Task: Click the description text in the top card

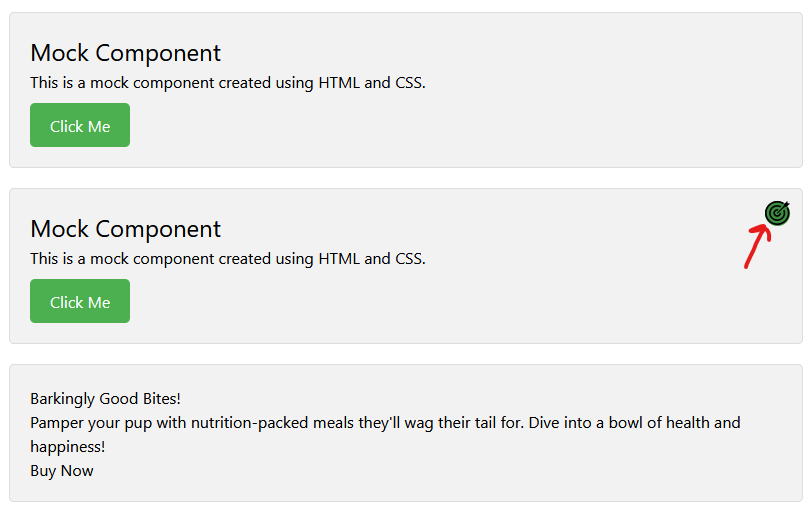Action: 228,83
